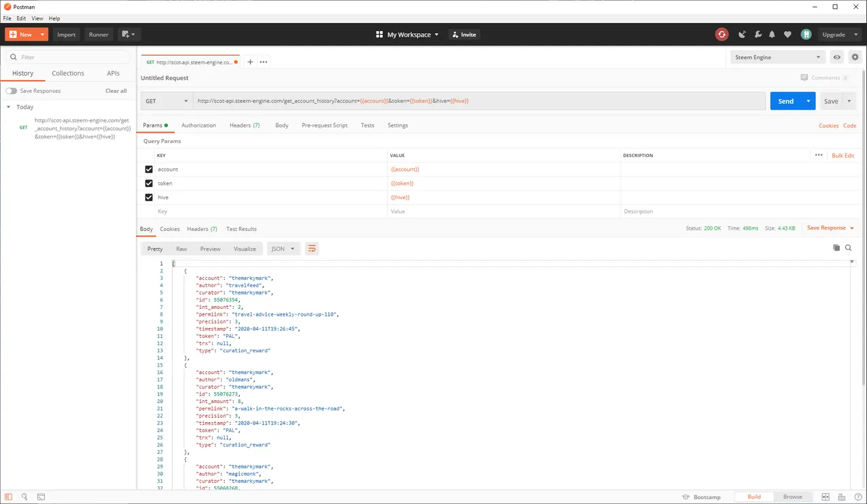The height and width of the screenshot is (504, 867).
Task: Open find and replace in status bar
Action: [x=24, y=497]
